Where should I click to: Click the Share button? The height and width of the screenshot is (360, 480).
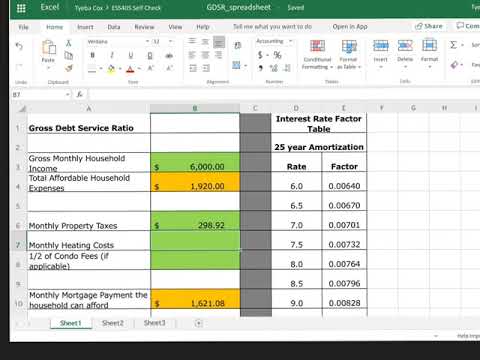[x=429, y=26]
